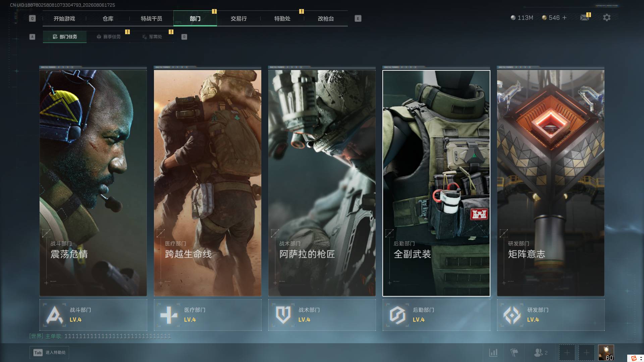The height and width of the screenshot is (362, 644).
Task: Click the D key hint beside 军需处
Action: point(184,37)
